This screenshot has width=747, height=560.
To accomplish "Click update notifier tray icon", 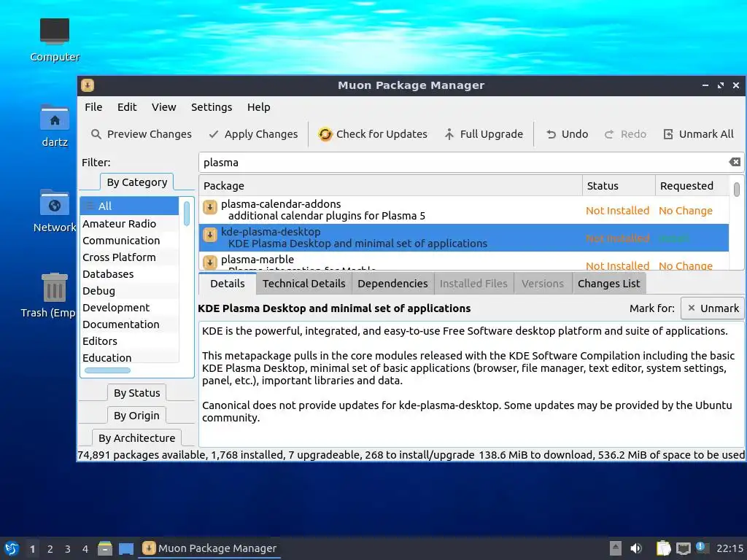I will [x=702, y=548].
